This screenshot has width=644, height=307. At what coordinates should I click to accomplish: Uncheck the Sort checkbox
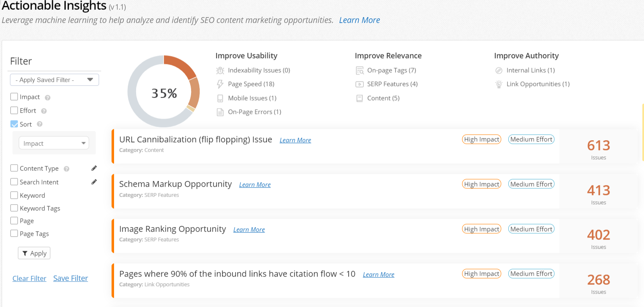[14, 124]
